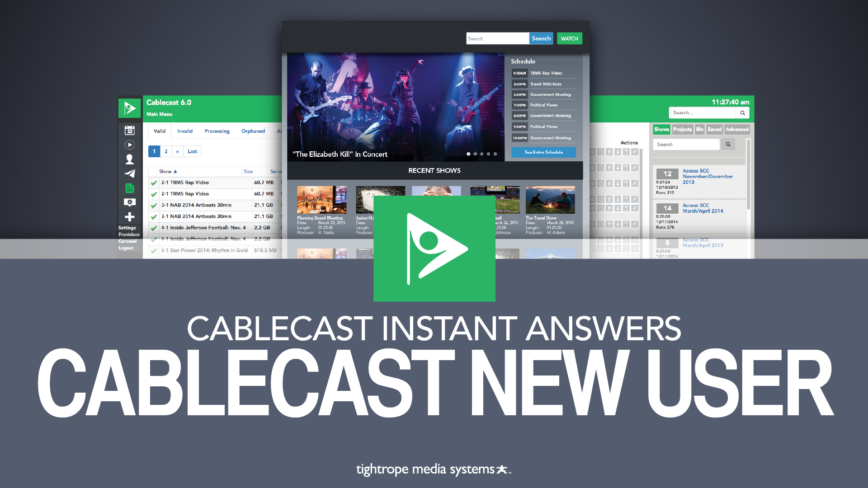Select the Projects tab
The width and height of the screenshot is (868, 488).
pos(683,129)
